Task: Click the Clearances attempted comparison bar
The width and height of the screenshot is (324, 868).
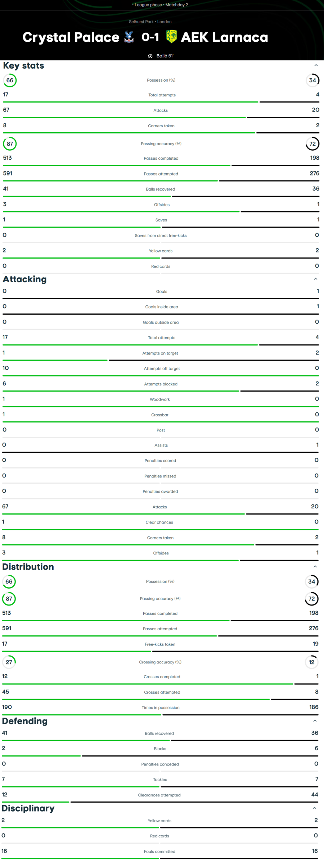Action: coord(160,802)
